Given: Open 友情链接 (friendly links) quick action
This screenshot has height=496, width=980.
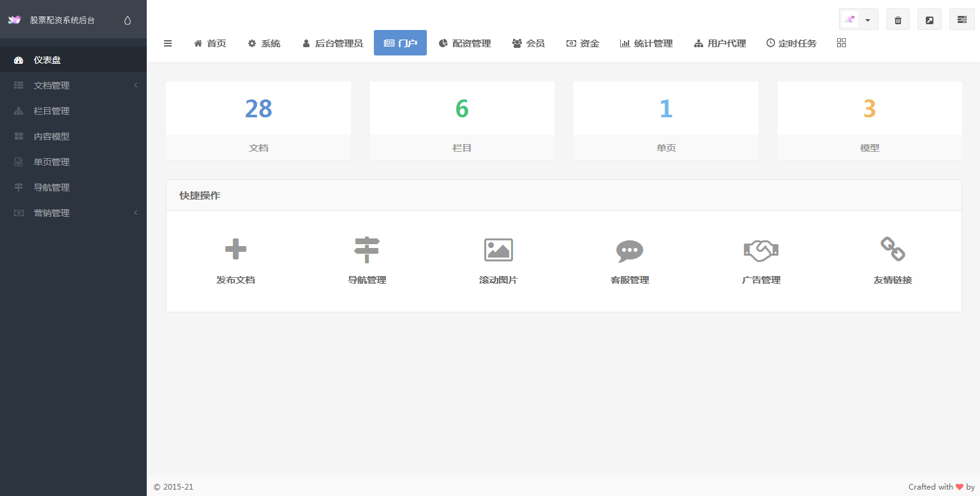Looking at the screenshot, I should coord(892,258).
